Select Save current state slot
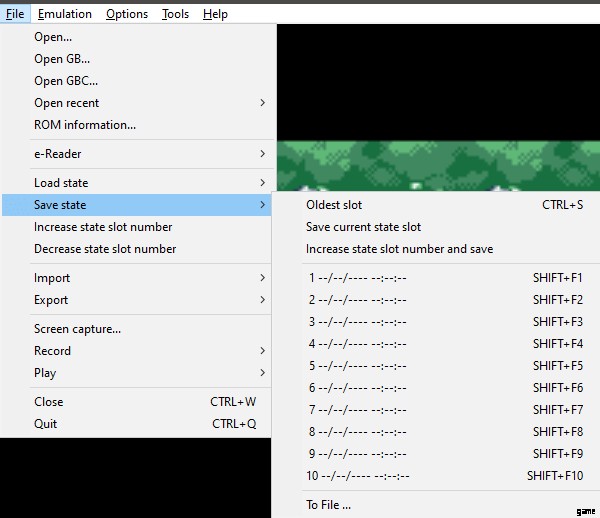Viewport: 600px width, 518px height. click(x=363, y=227)
